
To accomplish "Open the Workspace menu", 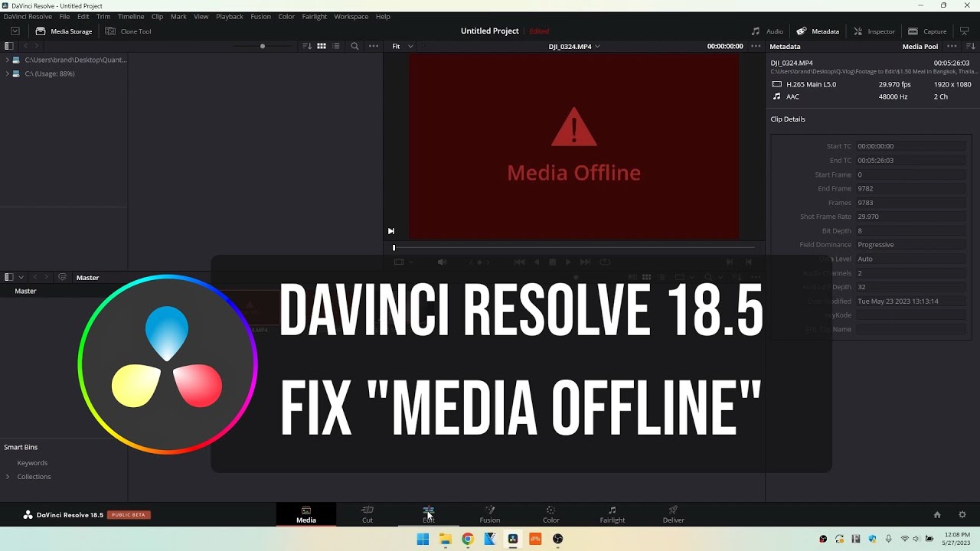I will (x=351, y=16).
